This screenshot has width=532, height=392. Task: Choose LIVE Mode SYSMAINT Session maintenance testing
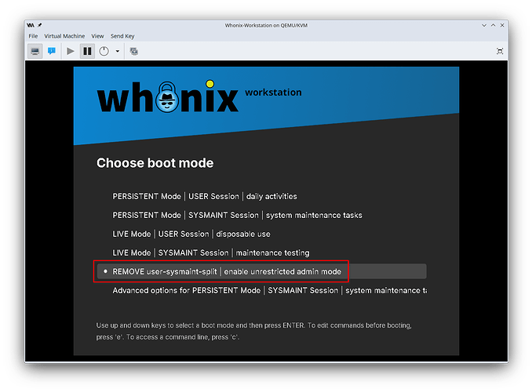(211, 252)
